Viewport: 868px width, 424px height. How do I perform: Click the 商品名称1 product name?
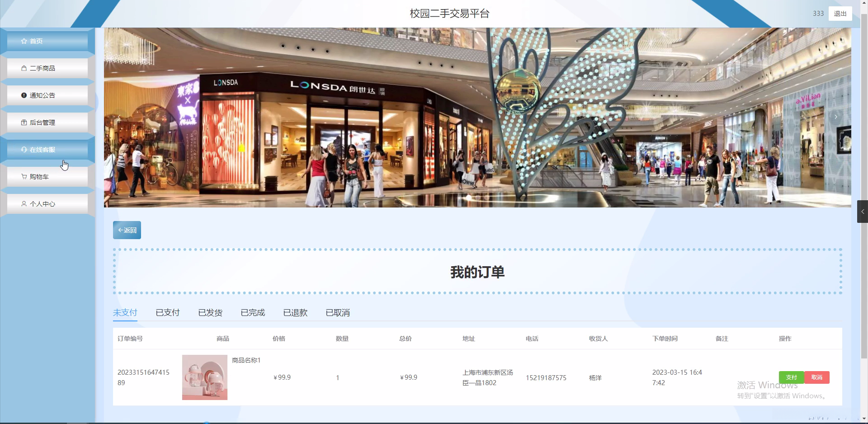pos(246,360)
